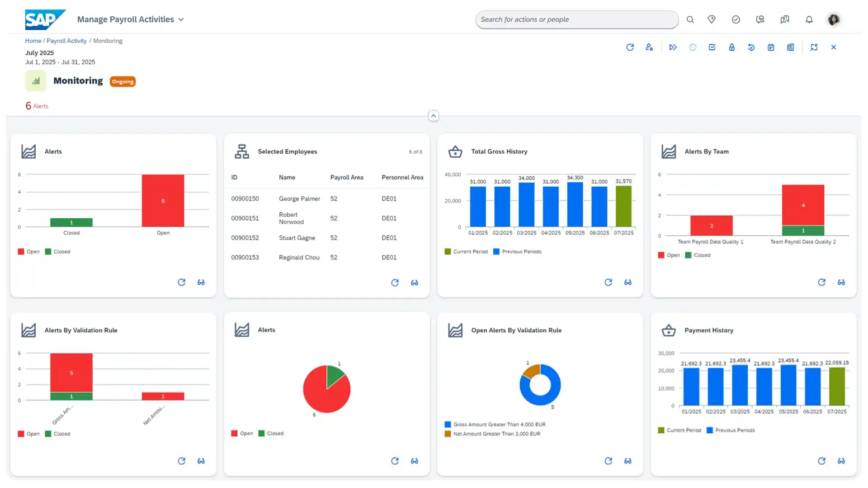The height and width of the screenshot is (488, 868).
Task: Toggle Open legend in Alerts chart
Action: (28, 252)
